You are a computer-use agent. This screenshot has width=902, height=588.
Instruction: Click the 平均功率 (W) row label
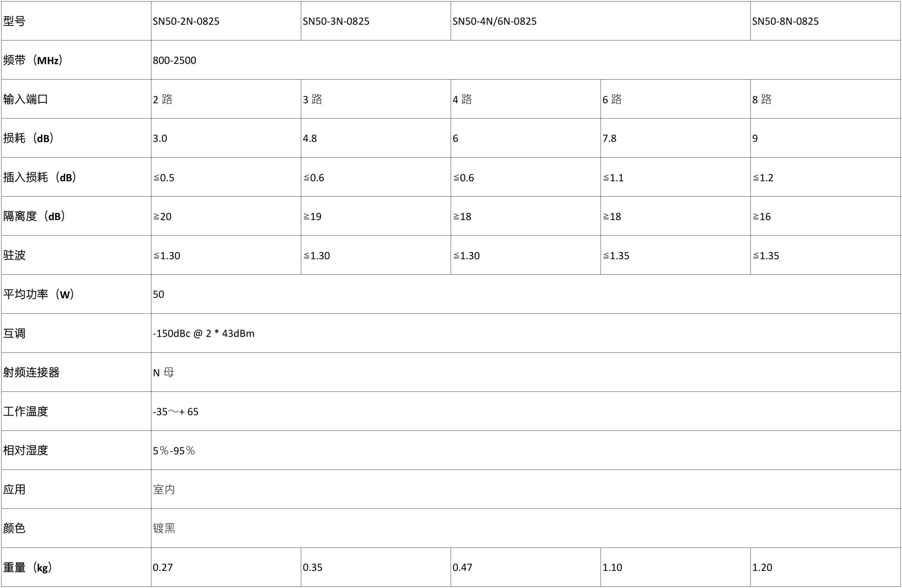tap(76, 294)
